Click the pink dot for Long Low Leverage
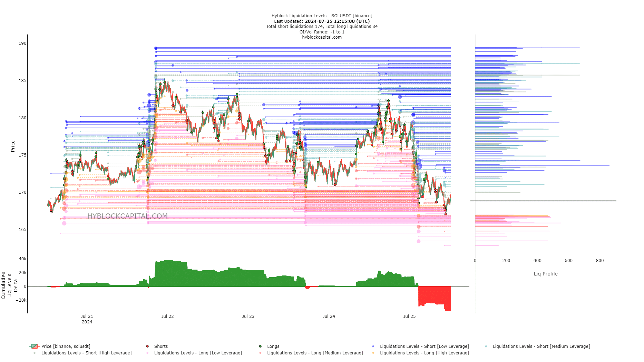Image resolution: width=644 pixels, height=362 pixels. 147,353
